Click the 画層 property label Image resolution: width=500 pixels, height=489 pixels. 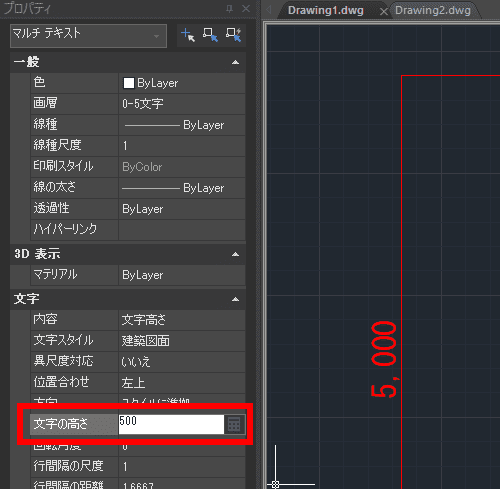click(x=45, y=103)
